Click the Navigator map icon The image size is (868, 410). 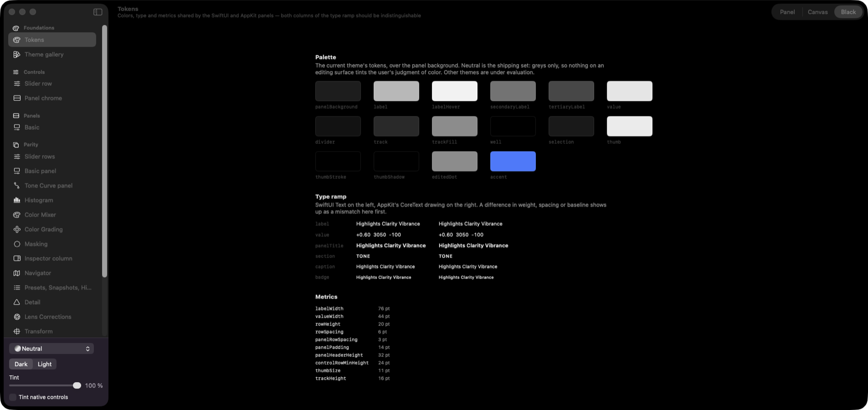click(17, 273)
